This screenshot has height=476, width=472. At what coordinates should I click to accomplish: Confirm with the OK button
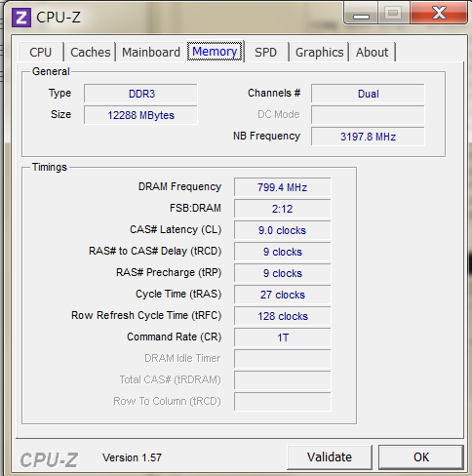[421, 457]
